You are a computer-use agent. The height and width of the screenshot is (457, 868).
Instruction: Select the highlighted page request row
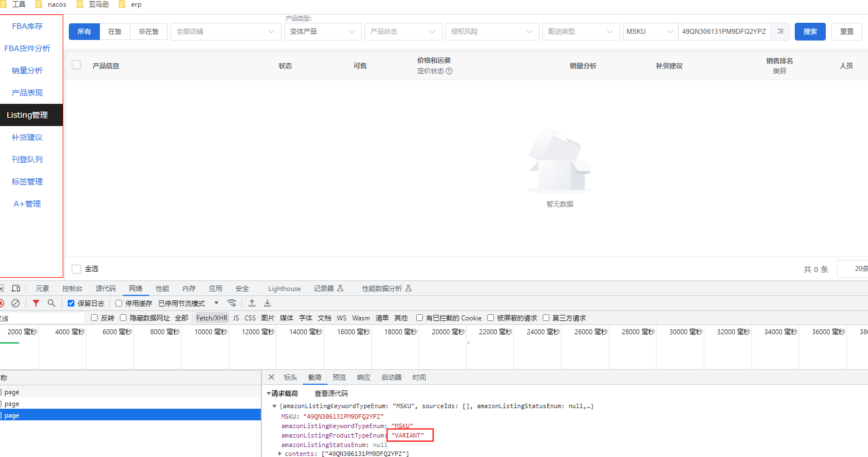coord(130,415)
